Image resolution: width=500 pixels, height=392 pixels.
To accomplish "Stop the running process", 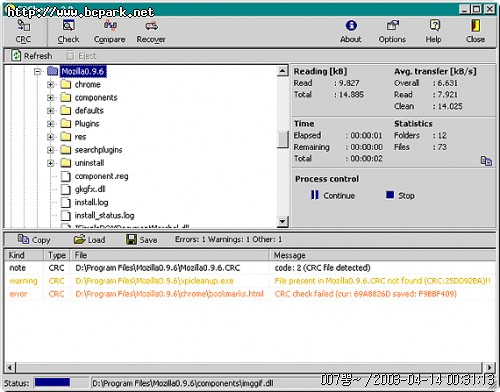I will [x=400, y=195].
